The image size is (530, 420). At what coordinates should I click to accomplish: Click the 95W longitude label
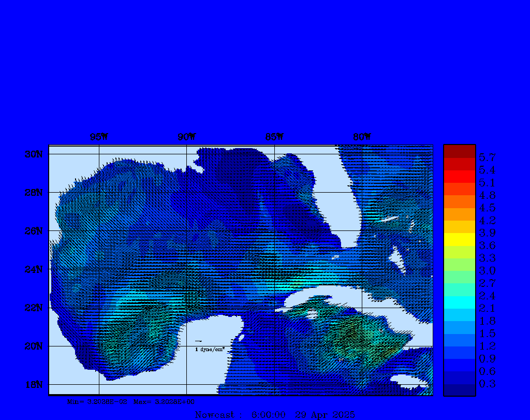(99, 137)
